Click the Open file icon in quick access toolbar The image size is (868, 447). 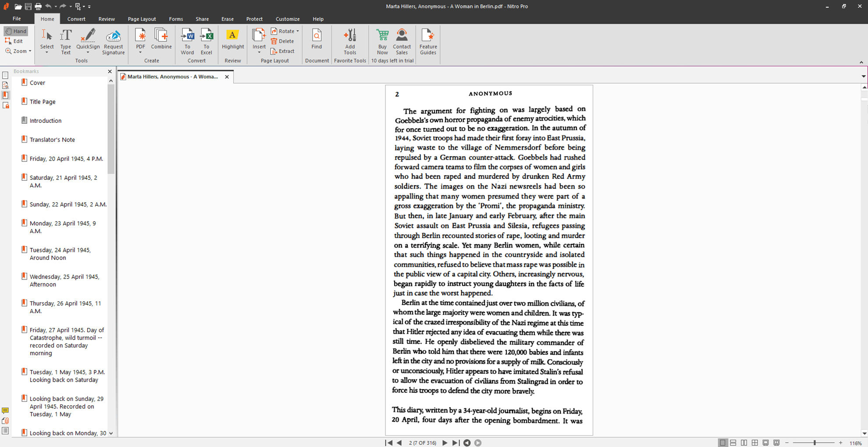pyautogui.click(x=18, y=7)
